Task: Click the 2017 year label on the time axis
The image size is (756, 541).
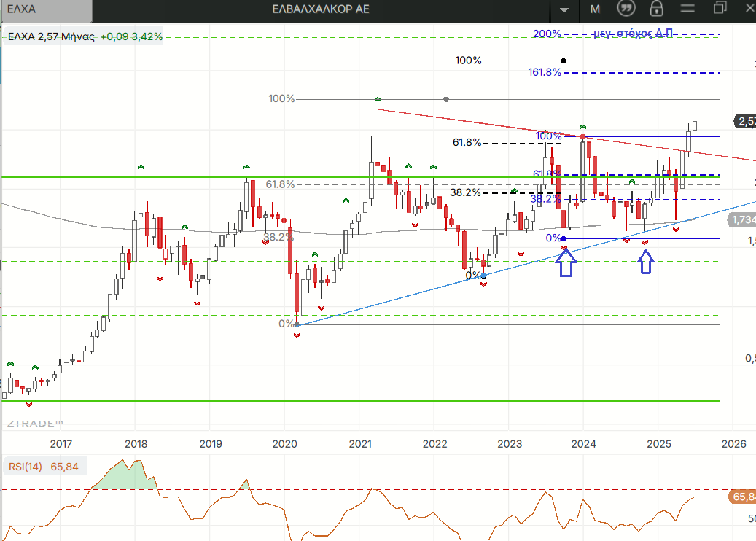Action: [61, 443]
